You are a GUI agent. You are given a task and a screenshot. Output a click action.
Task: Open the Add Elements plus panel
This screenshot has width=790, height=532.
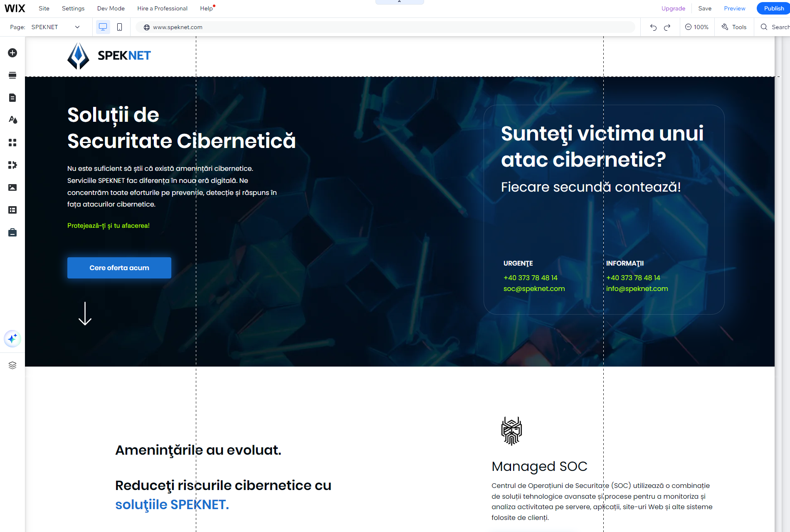(12, 53)
